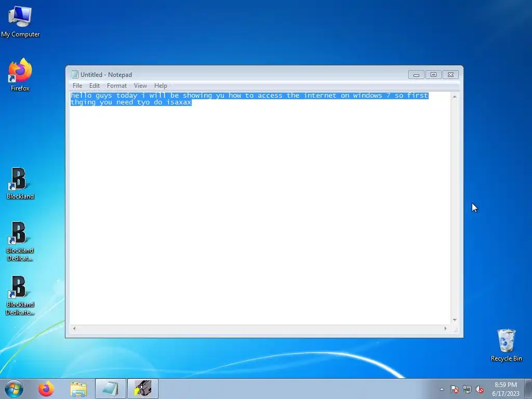This screenshot has width=532, height=399.
Task: Open network status tray icon
Action: (467, 389)
